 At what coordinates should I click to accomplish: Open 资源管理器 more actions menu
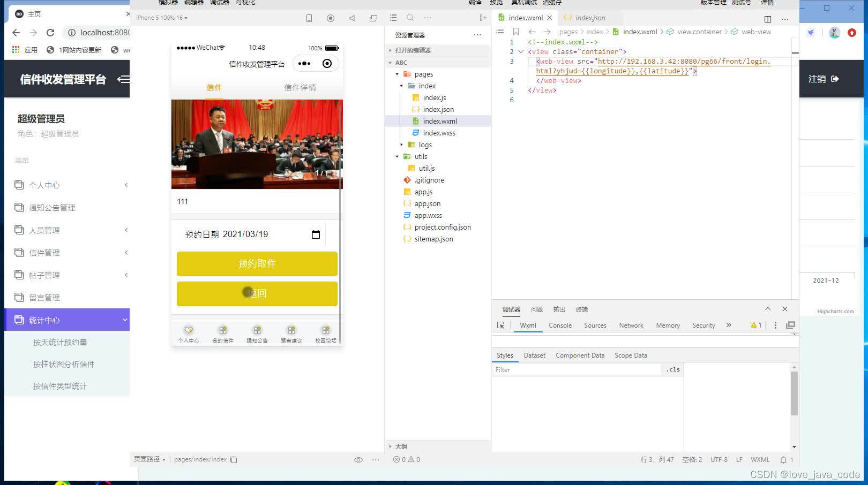click(477, 35)
